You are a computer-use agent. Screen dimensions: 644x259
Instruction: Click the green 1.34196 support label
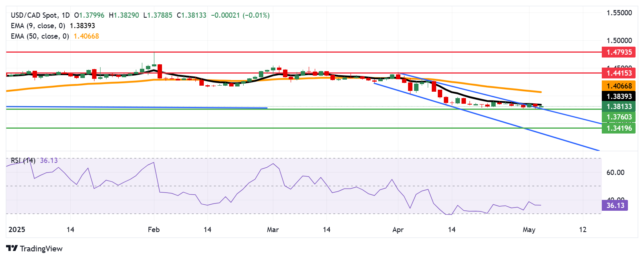tap(619, 128)
